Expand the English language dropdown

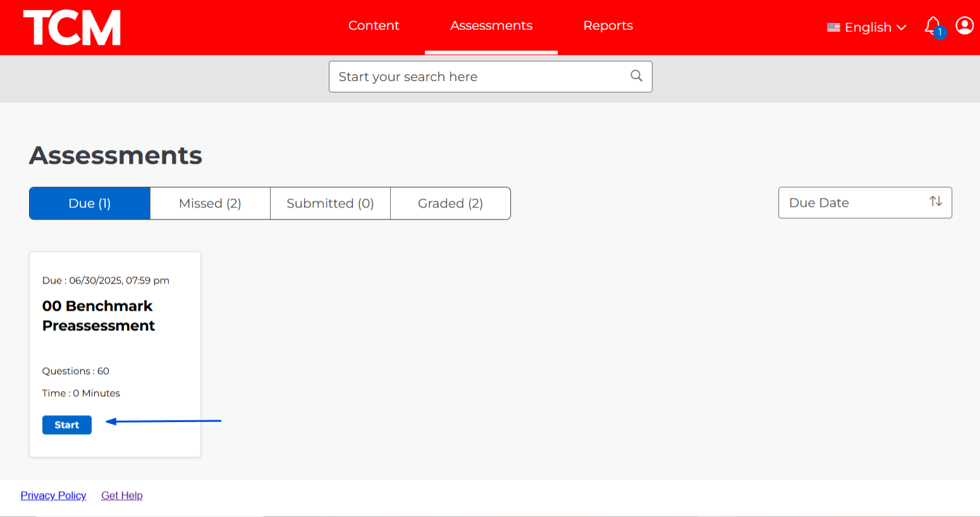click(868, 27)
